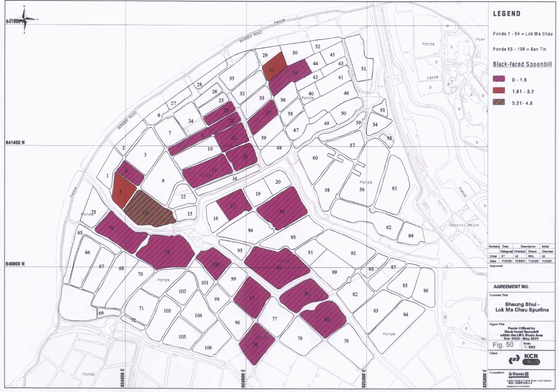The height and width of the screenshot is (392, 559).
Task: Select red pond 31 near Border Road
Action: pos(275,64)
